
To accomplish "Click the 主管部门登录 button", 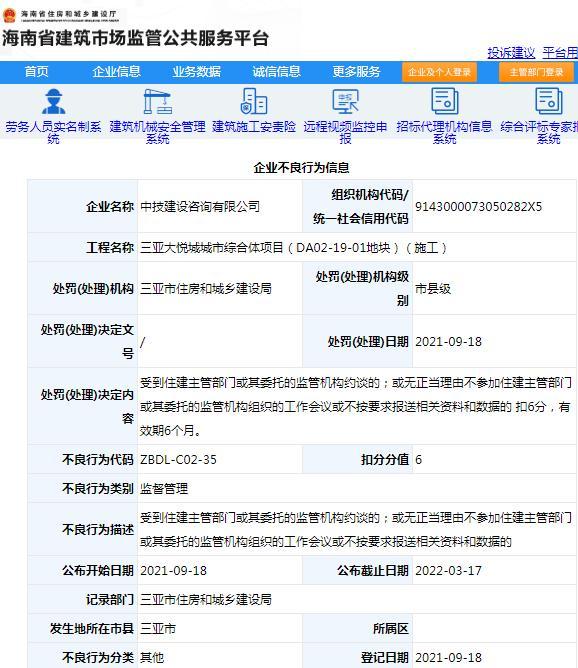I will [536, 72].
